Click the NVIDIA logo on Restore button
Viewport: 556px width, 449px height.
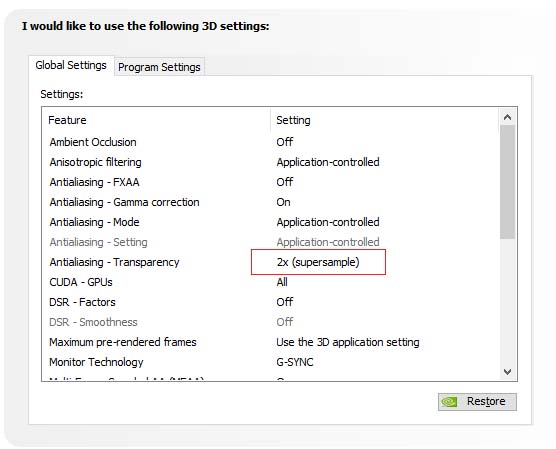[449, 402]
